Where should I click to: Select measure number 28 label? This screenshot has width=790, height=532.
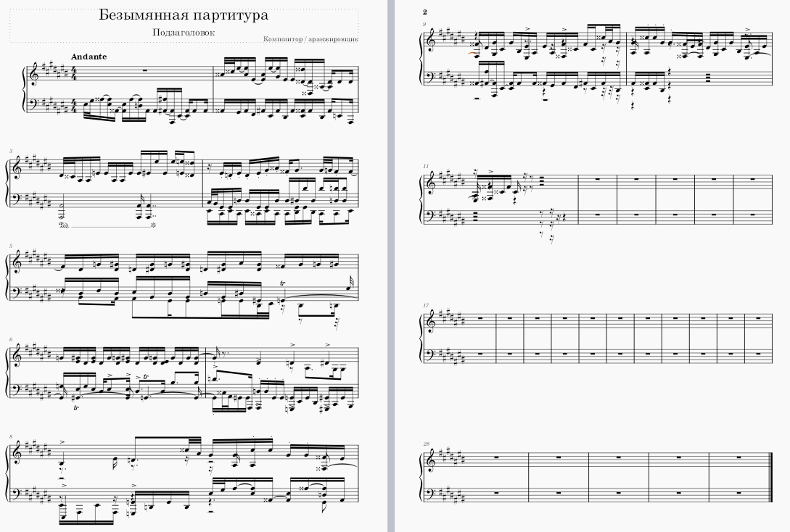point(427,444)
